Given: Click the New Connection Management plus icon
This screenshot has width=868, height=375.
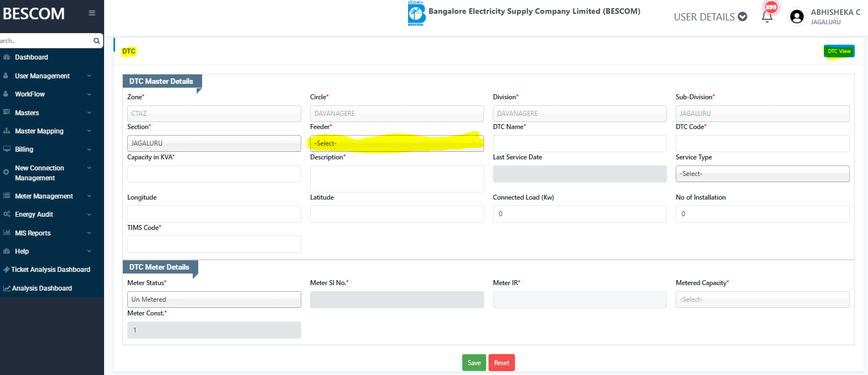Looking at the screenshot, I should click(x=6, y=172).
